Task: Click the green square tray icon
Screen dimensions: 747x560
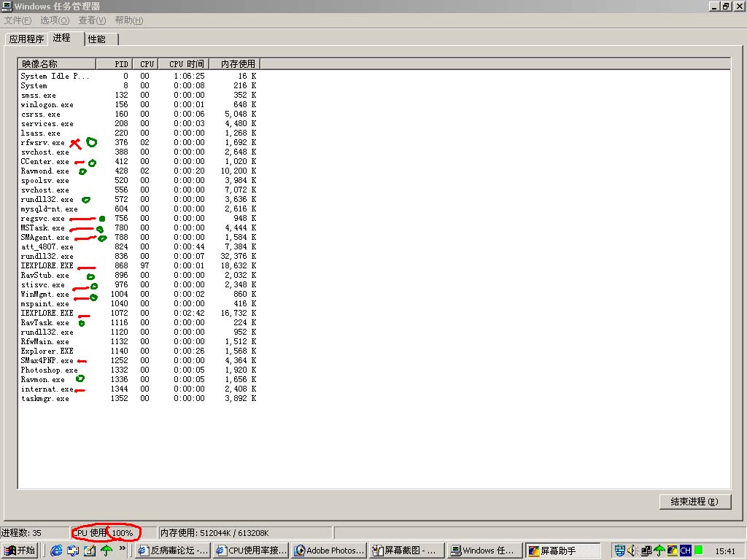Action: point(698,550)
